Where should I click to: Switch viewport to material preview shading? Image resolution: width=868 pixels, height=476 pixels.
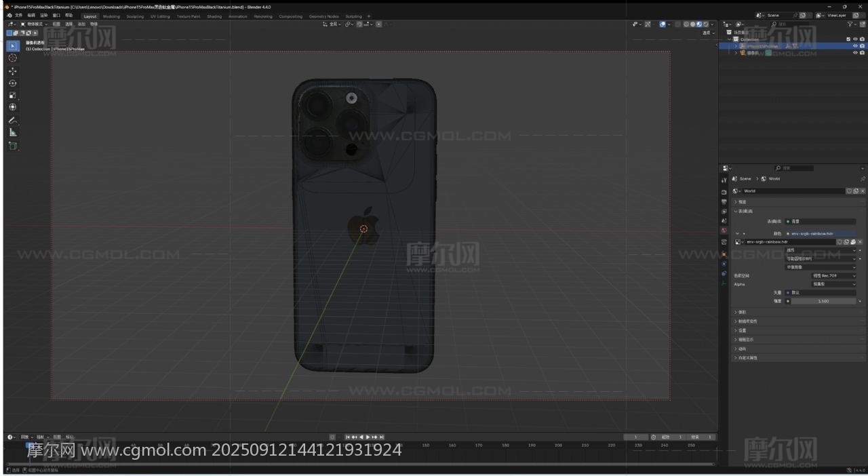[700, 24]
